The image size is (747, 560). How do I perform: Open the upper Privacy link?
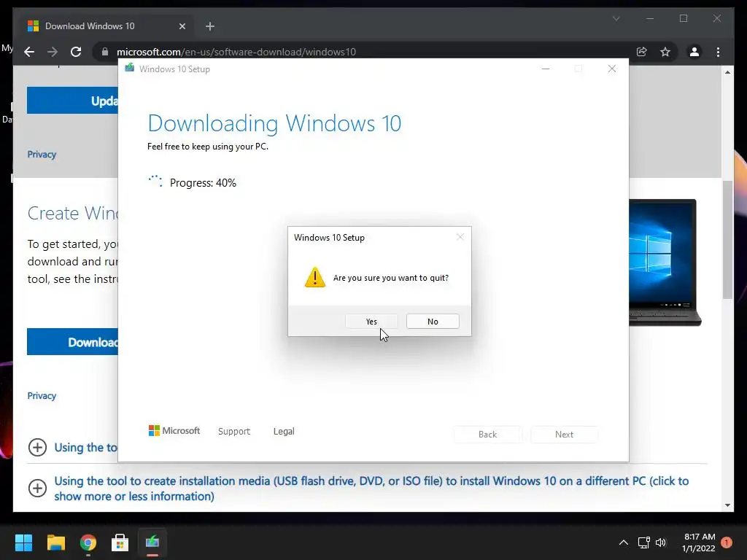point(42,155)
